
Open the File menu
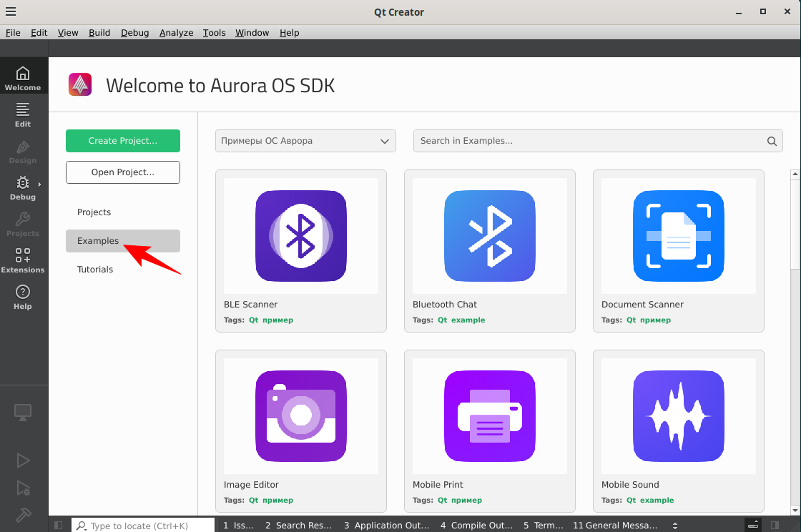tap(14, 33)
